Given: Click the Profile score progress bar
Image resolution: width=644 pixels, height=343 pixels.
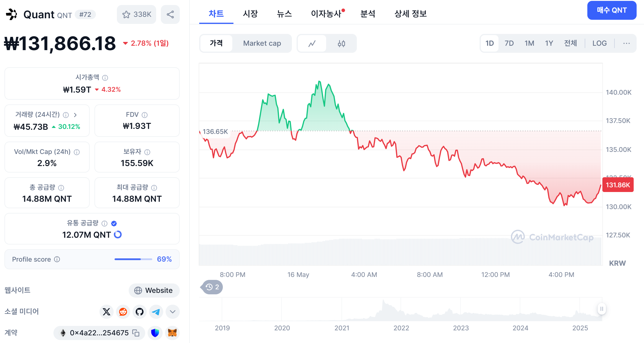Looking at the screenshot, I should pyautogui.click(x=133, y=259).
